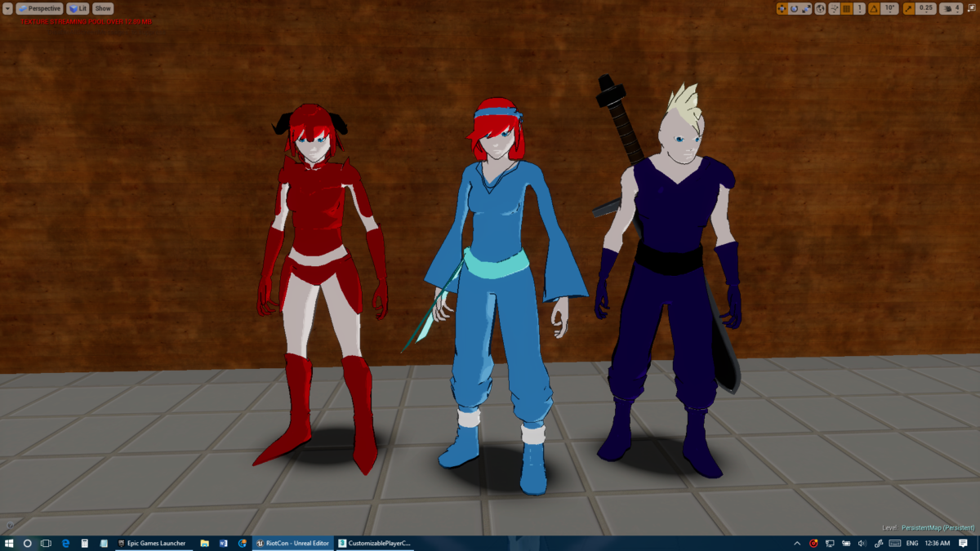This screenshot has height=551, width=980.
Task: Show hidden system tray icons
Action: pos(797,544)
